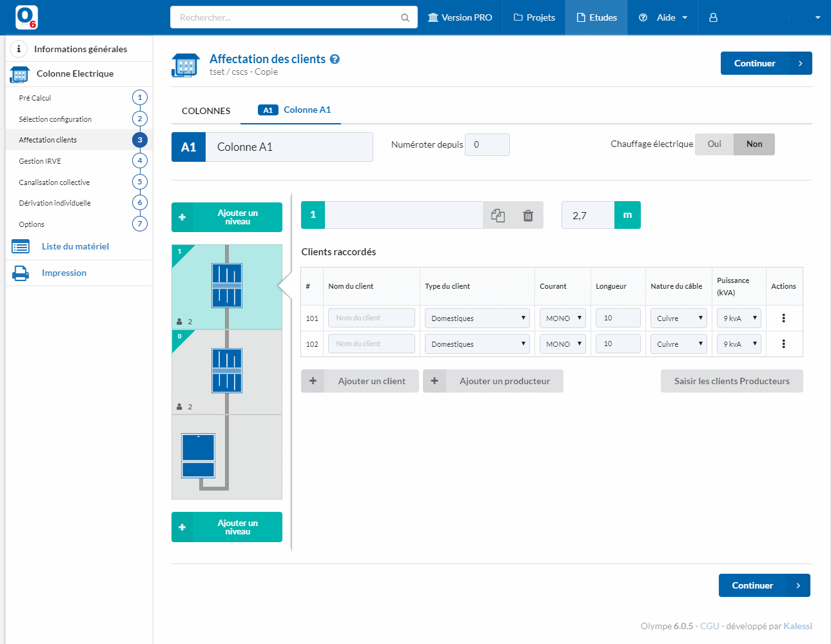Viewport: 831px width, 644px height.
Task: Click the level 1 number badge
Action: [x=313, y=215]
